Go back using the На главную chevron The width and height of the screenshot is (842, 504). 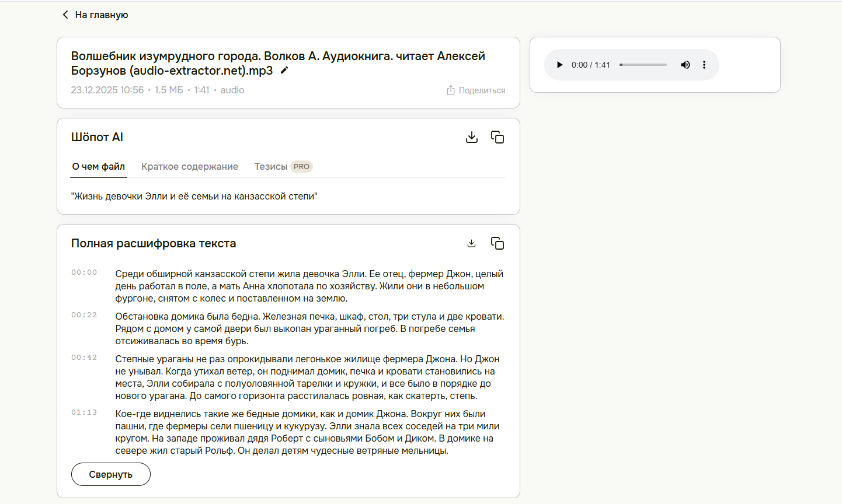click(65, 14)
